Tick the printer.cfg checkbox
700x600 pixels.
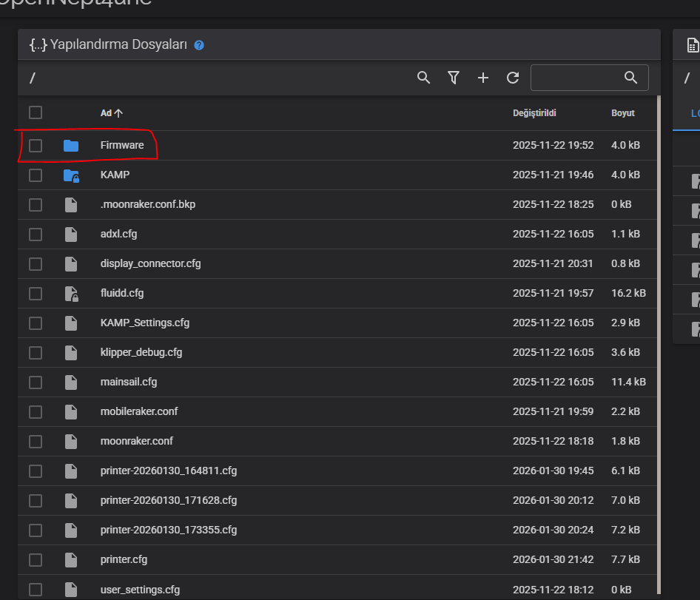point(36,560)
